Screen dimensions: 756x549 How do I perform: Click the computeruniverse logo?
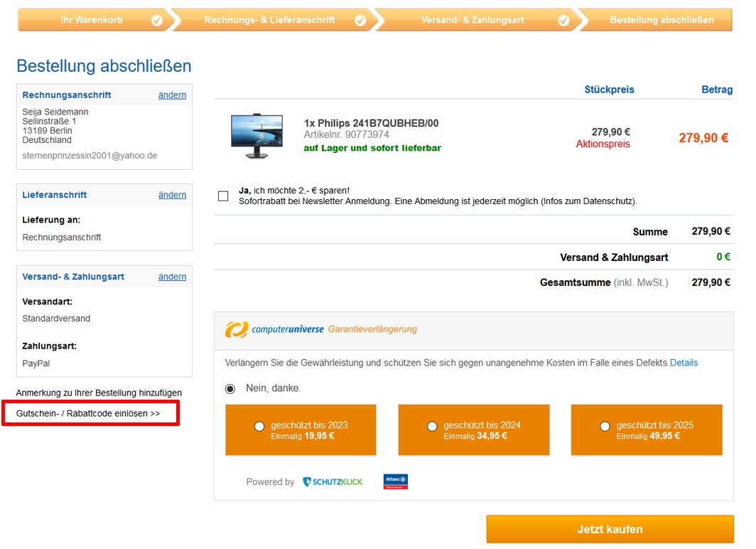coord(275,329)
